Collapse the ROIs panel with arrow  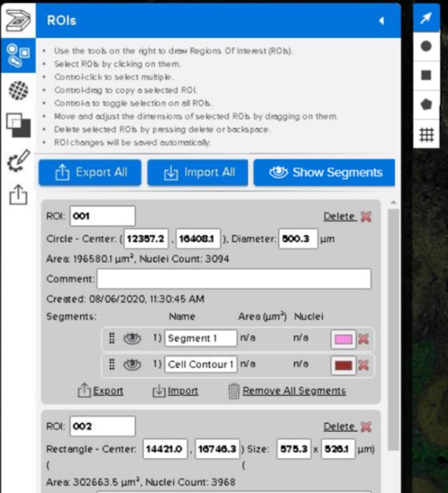(x=381, y=21)
